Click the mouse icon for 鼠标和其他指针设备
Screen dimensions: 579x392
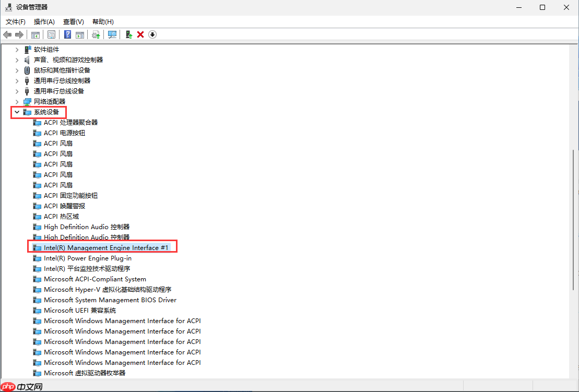coord(27,70)
